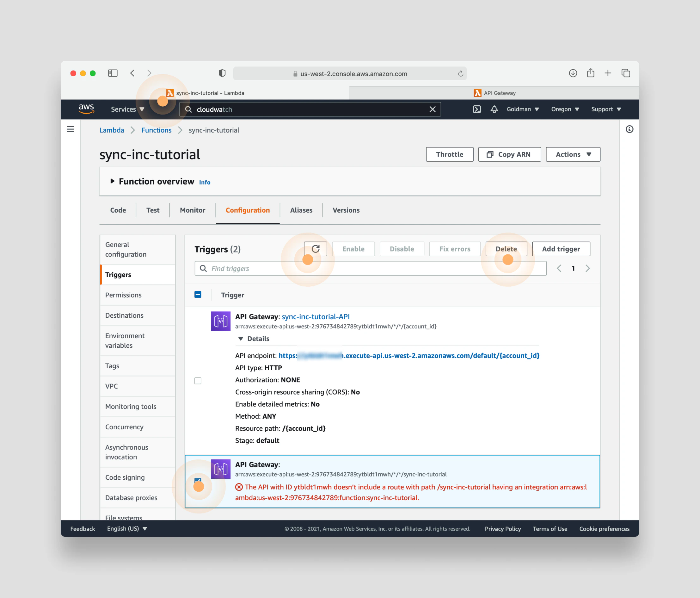Refresh the triggers list
The image size is (700, 598).
(315, 249)
